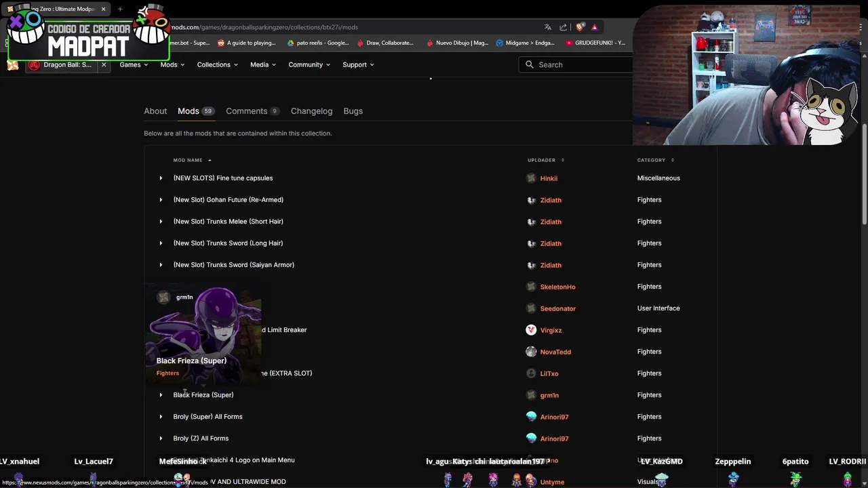Expand the Mods navigation menu

(x=172, y=64)
